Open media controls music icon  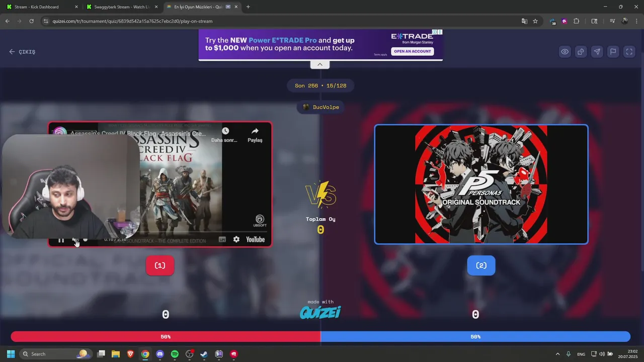pyautogui.click(x=612, y=21)
